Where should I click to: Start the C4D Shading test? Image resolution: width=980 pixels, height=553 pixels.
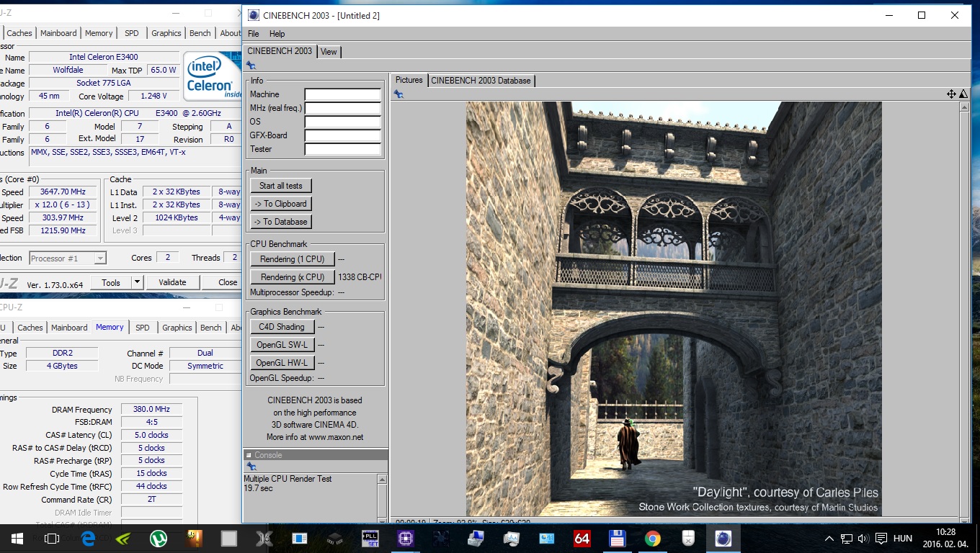282,327
